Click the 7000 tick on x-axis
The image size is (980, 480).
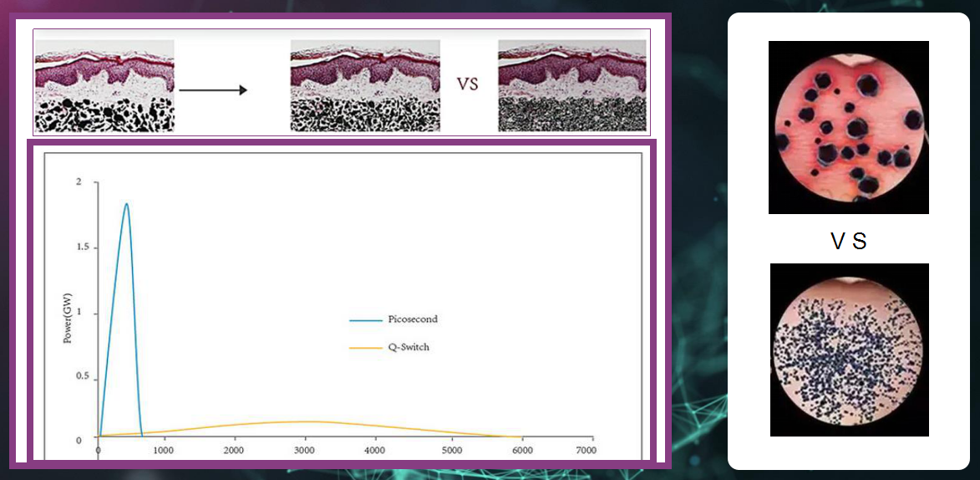coord(585,450)
